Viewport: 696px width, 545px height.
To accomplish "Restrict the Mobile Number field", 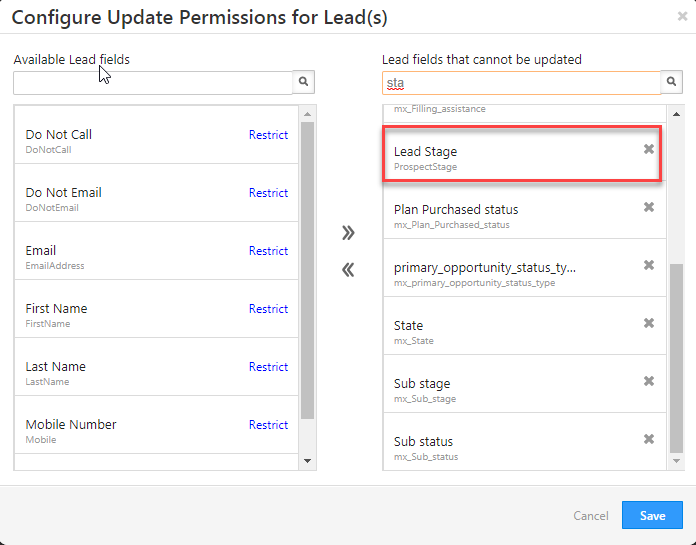I will click(x=268, y=425).
